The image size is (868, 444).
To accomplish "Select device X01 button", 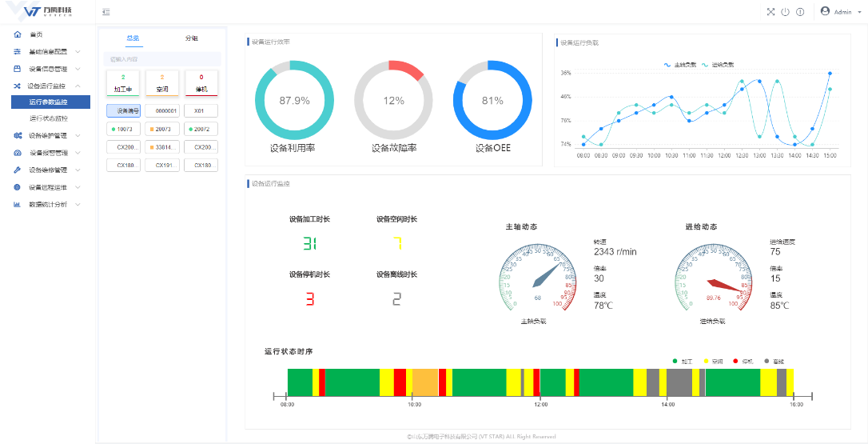I will (200, 111).
